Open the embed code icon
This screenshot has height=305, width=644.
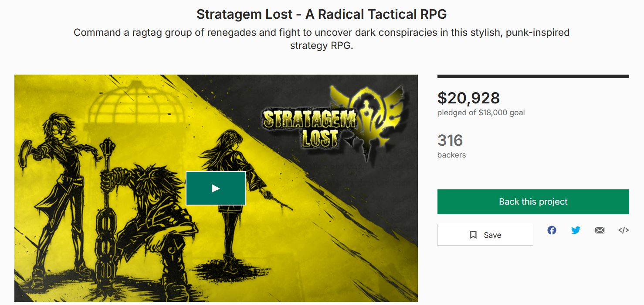click(624, 230)
